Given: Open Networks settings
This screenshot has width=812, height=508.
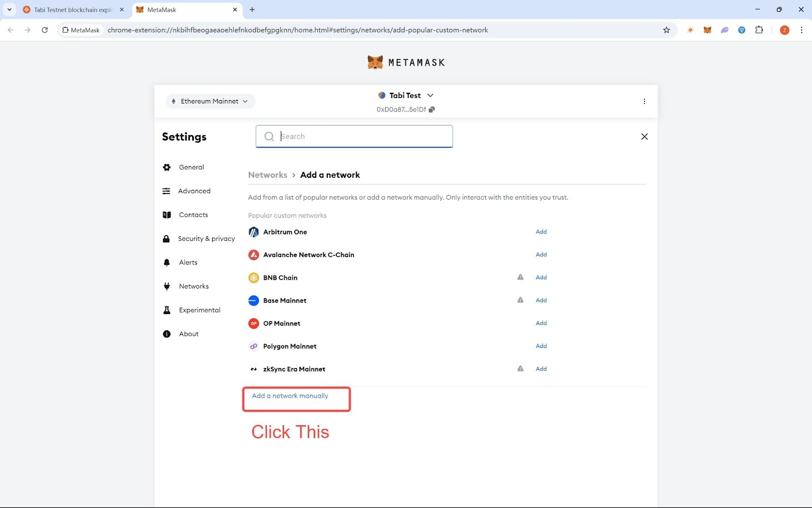Looking at the screenshot, I should tap(194, 287).
